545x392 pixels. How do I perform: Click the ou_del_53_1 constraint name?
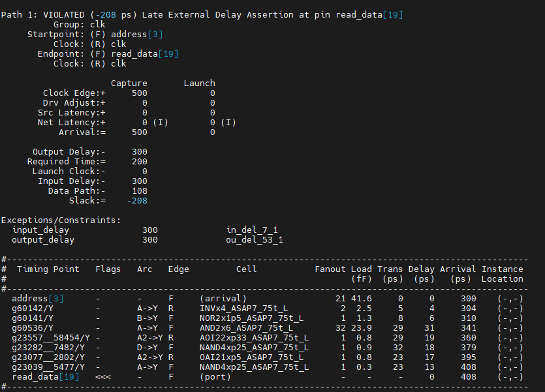pos(255,239)
